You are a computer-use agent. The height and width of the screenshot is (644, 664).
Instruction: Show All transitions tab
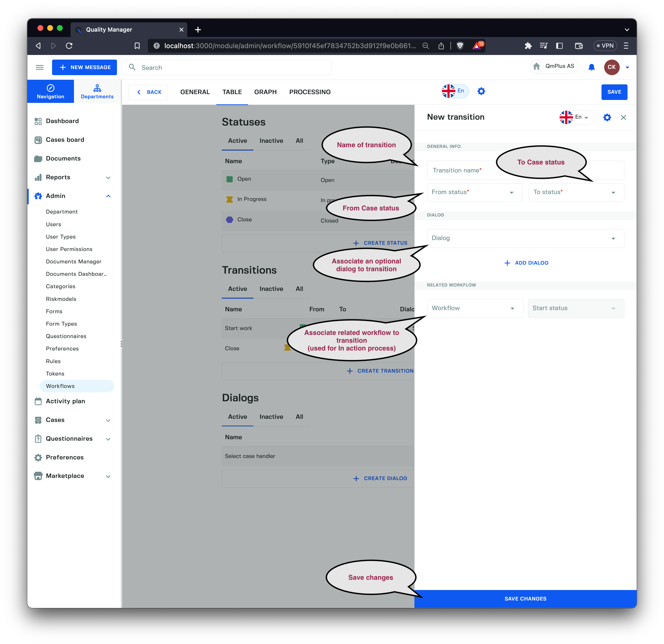[299, 289]
